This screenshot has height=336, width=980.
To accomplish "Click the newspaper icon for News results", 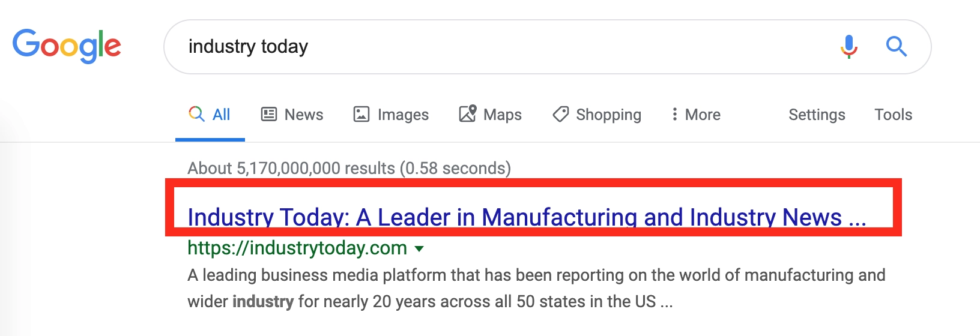I will click(x=268, y=114).
